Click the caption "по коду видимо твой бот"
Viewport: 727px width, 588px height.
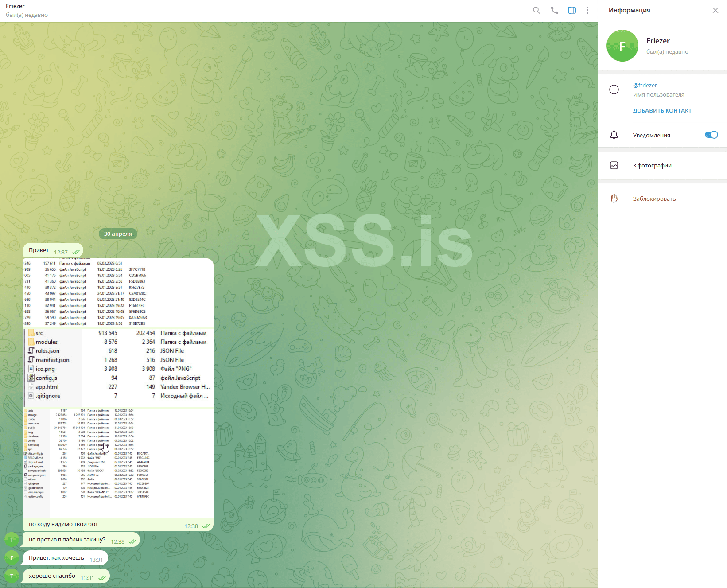coord(63,524)
